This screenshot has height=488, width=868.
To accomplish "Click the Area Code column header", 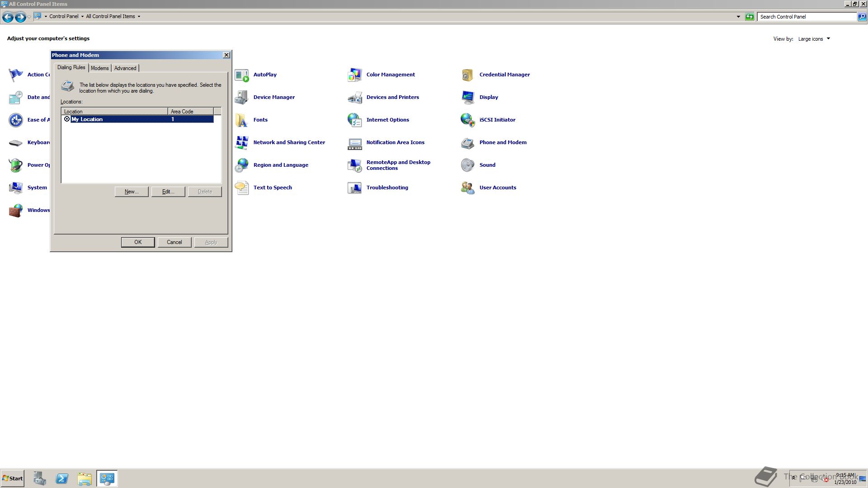I will (x=190, y=112).
